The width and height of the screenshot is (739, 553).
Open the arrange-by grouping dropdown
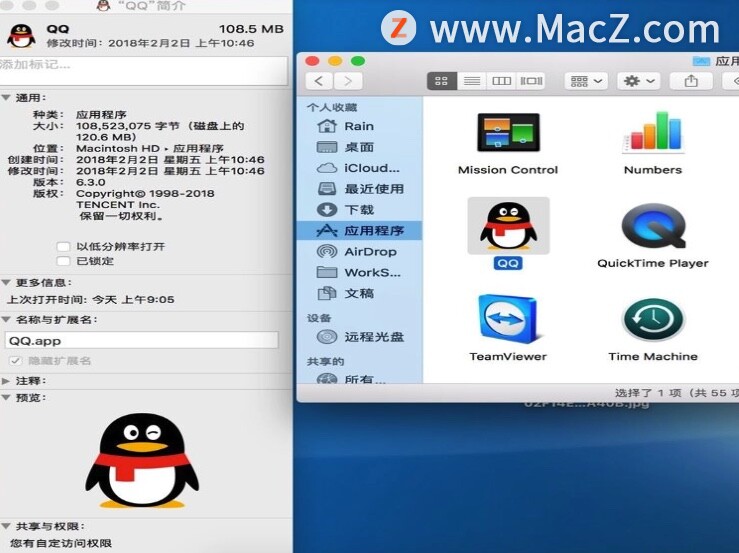(586, 81)
